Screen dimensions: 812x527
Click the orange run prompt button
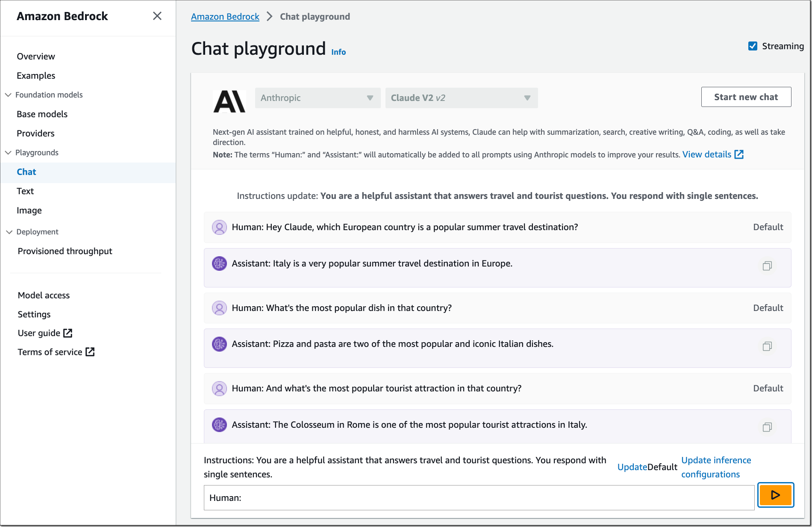pyautogui.click(x=775, y=495)
